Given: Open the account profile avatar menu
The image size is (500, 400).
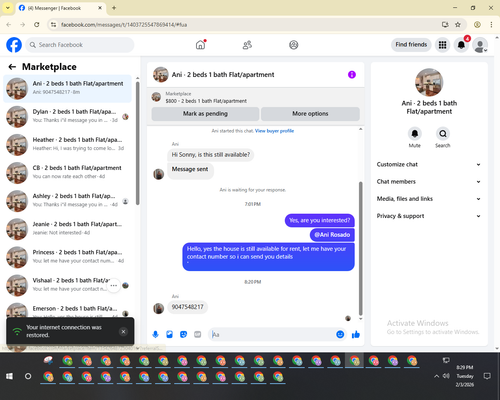Looking at the screenshot, I should point(480,45).
